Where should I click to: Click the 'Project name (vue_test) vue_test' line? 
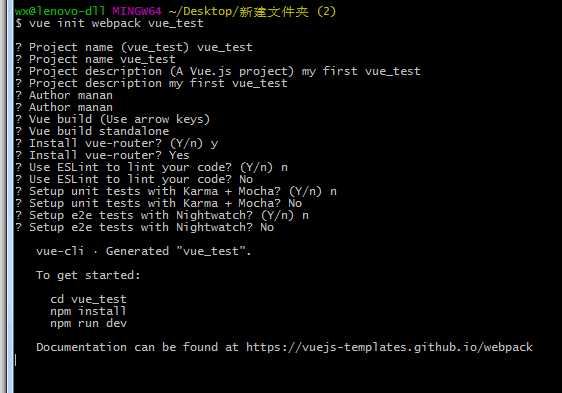coord(134,47)
